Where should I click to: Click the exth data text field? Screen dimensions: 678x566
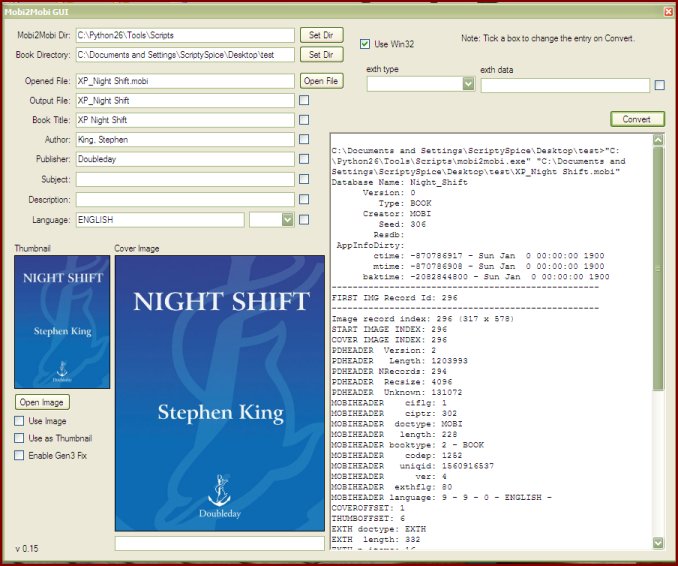tap(565, 86)
